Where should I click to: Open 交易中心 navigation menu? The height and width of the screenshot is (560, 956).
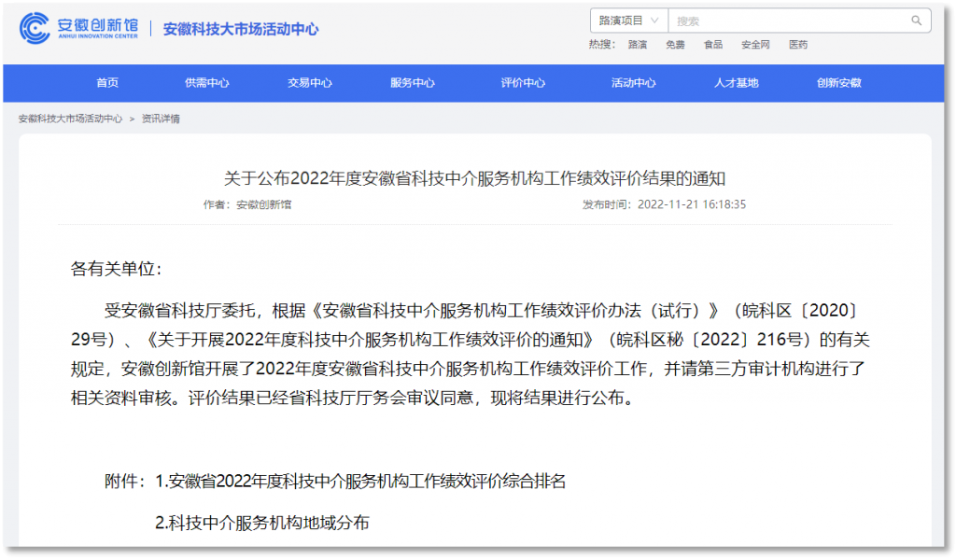tap(309, 83)
